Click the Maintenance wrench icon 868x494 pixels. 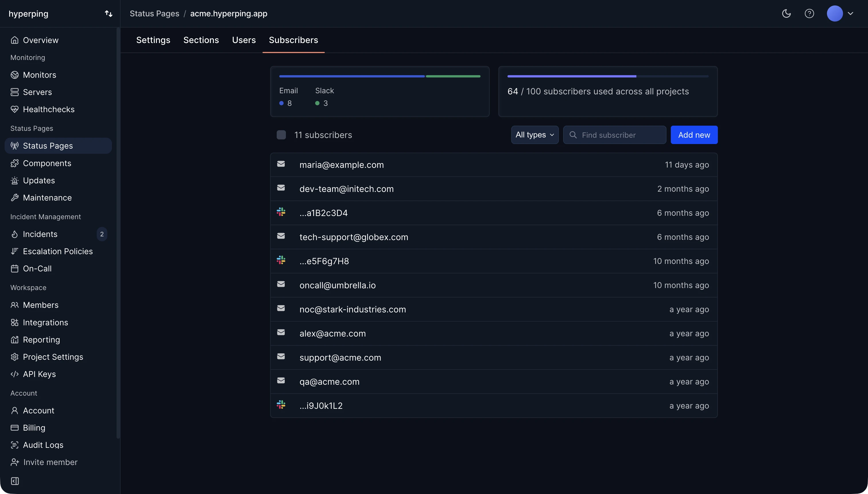tap(14, 197)
